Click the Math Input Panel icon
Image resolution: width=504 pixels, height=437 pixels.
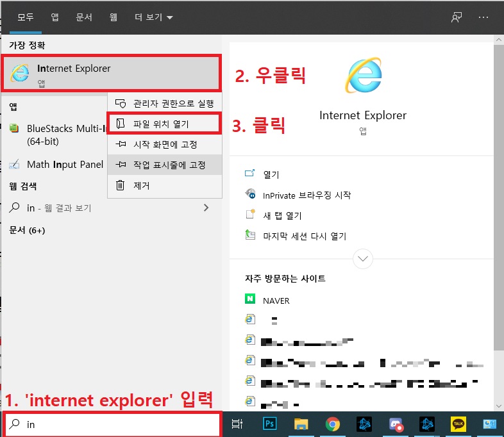pos(14,165)
